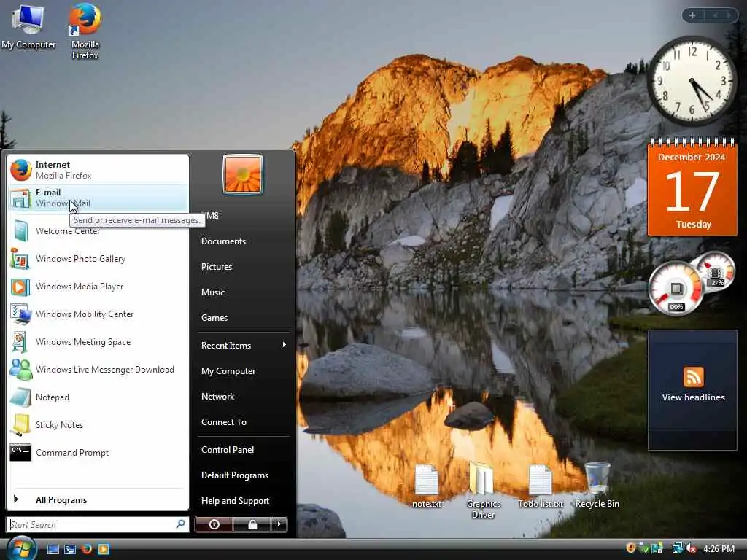
Task: Expand Recent Items submenu
Action: pos(243,345)
